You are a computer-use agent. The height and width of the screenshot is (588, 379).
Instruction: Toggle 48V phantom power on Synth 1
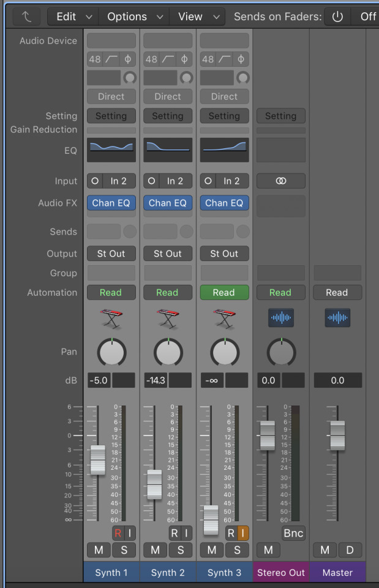[x=95, y=59]
